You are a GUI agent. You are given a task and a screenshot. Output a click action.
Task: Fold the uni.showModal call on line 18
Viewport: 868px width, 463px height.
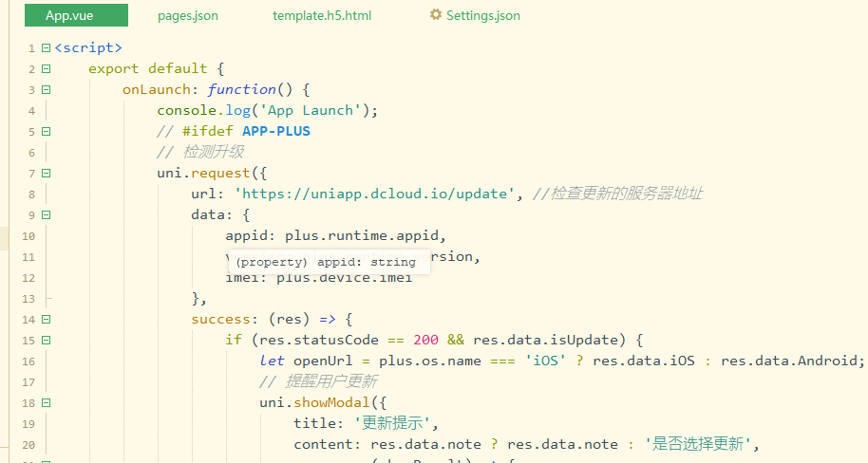point(45,402)
